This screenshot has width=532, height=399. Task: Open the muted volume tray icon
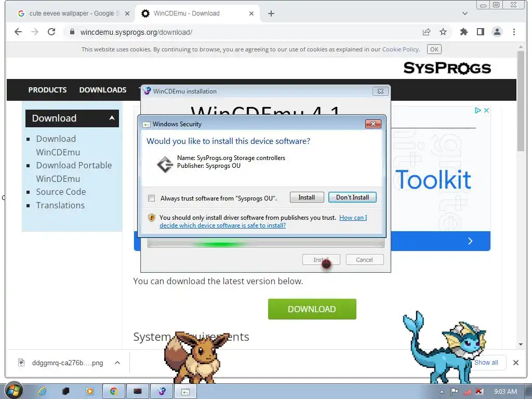(480, 392)
